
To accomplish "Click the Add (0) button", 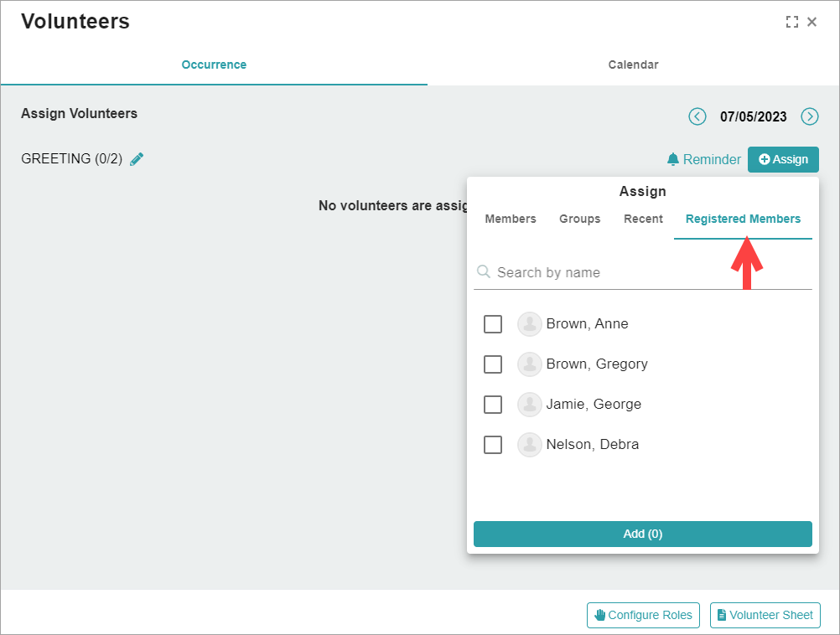I will pos(643,534).
